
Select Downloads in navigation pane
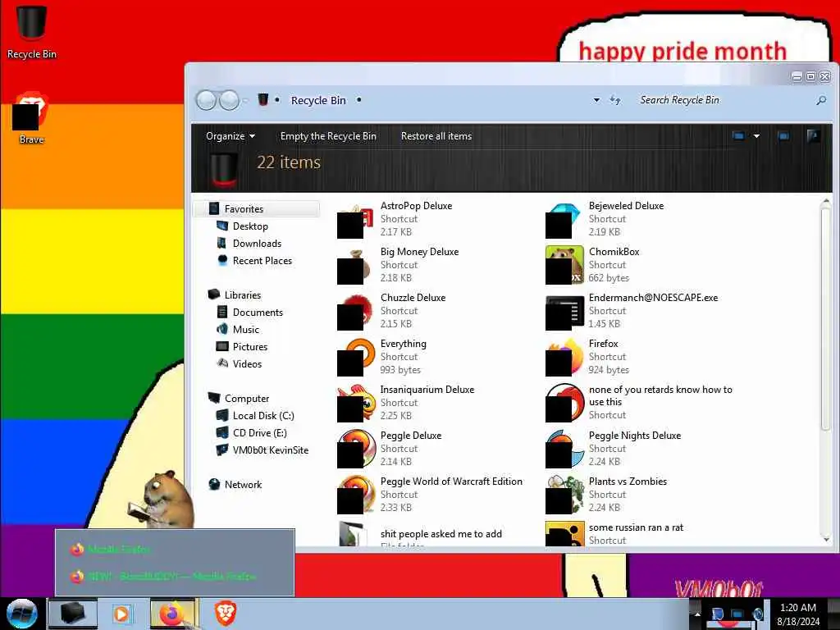click(x=257, y=243)
